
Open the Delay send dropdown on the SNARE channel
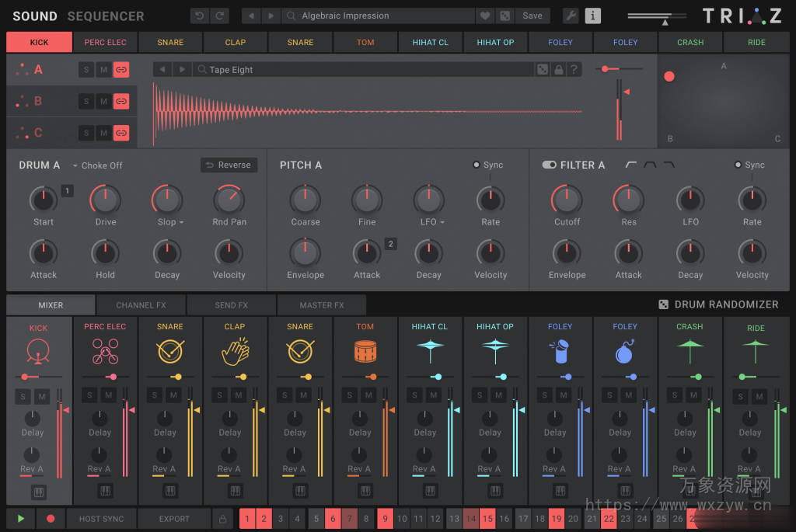(x=164, y=432)
